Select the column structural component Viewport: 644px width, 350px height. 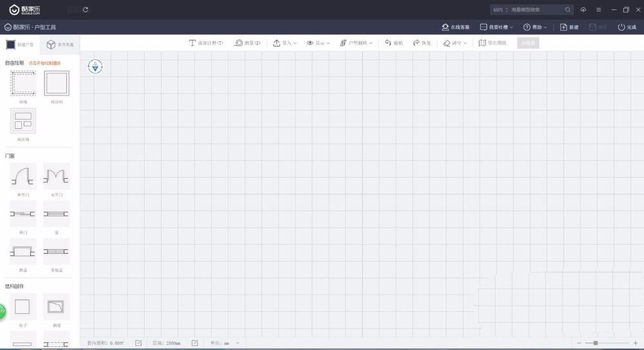(x=23, y=306)
